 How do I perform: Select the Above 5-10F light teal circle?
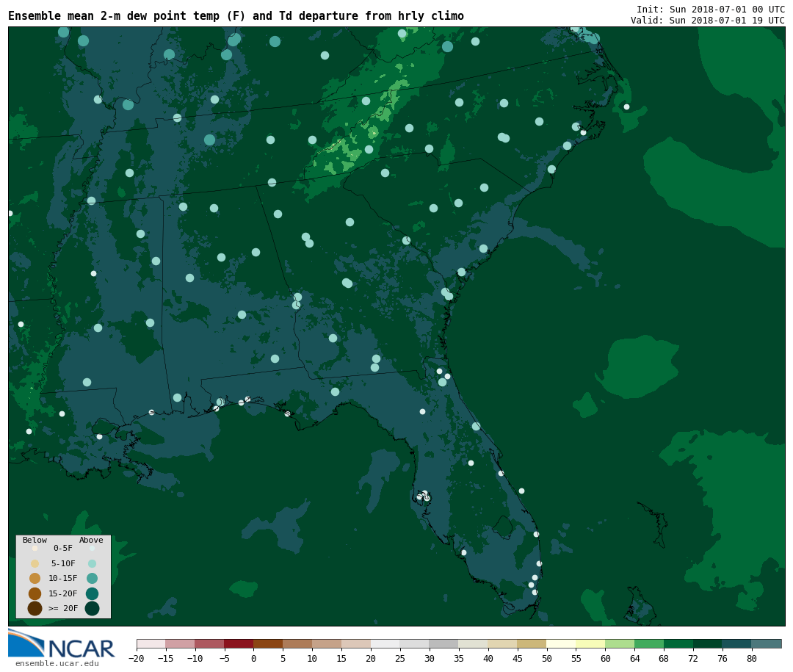(x=92, y=563)
